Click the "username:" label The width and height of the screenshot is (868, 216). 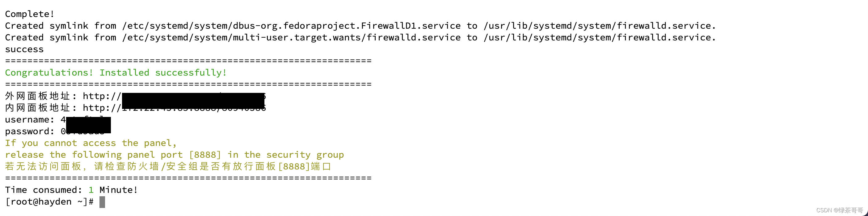coord(30,120)
